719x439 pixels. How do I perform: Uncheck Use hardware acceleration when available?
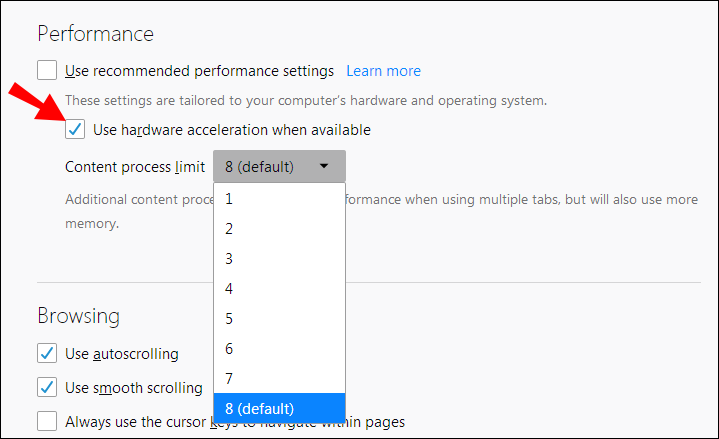pos(75,129)
